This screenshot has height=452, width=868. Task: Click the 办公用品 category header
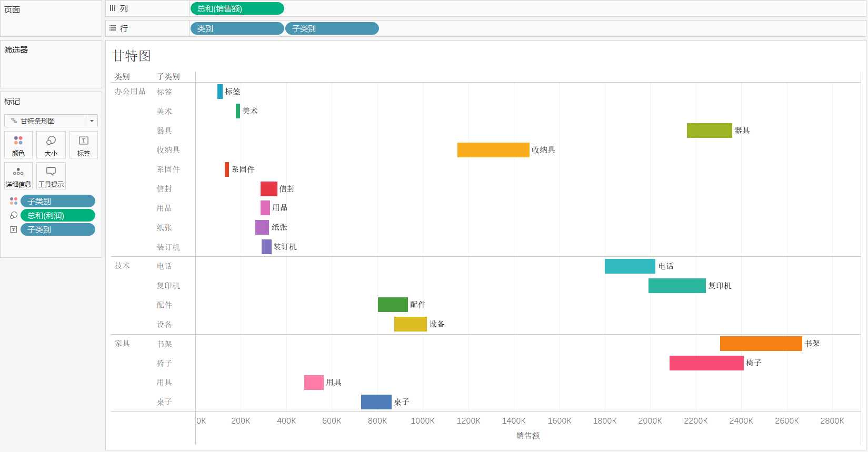[x=130, y=92]
